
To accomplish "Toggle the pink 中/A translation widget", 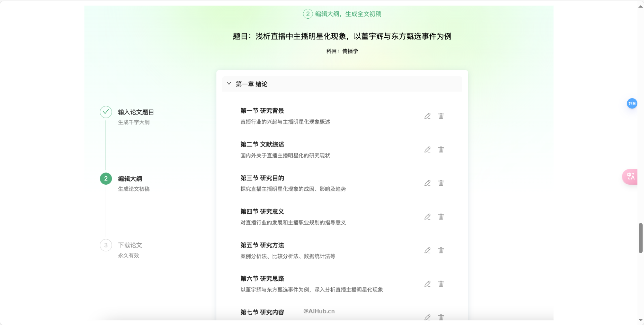I will 631,177.
